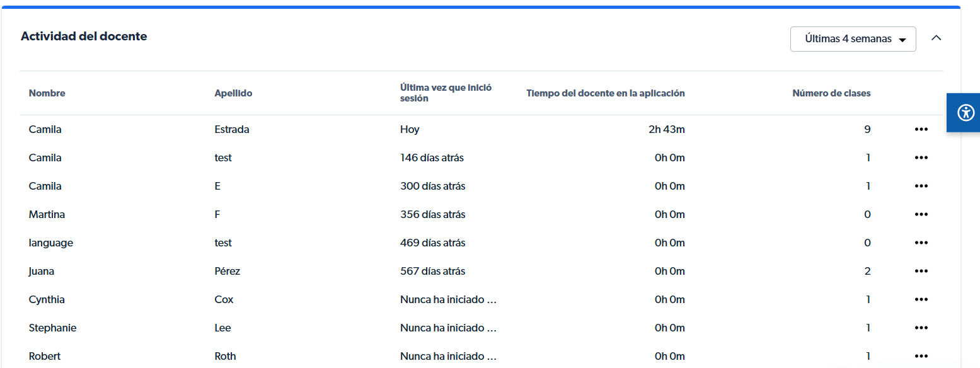Click the truncated login text for Cynthia Cox

coord(448,299)
